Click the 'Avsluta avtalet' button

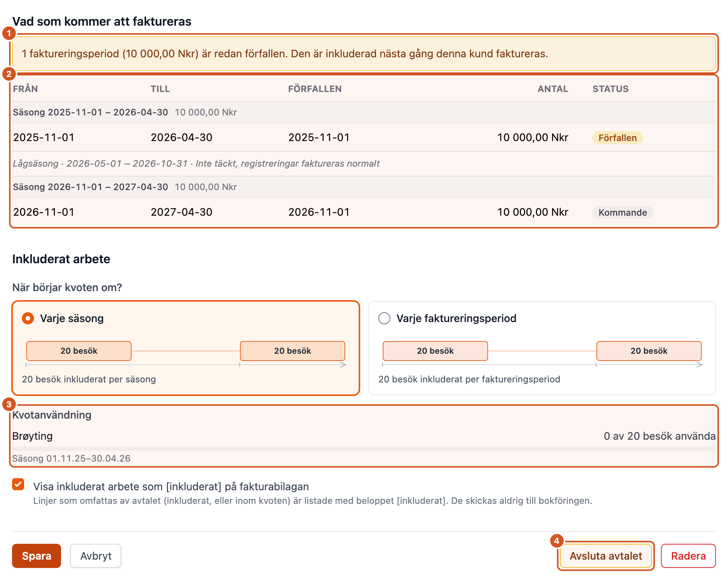pyautogui.click(x=606, y=556)
